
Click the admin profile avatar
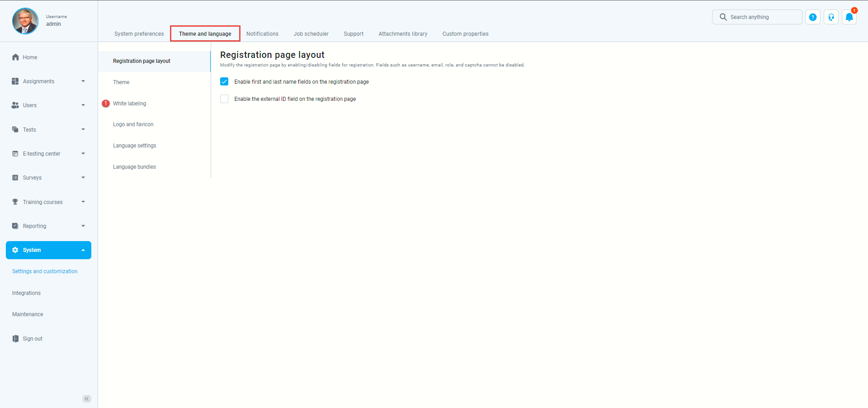point(25,21)
